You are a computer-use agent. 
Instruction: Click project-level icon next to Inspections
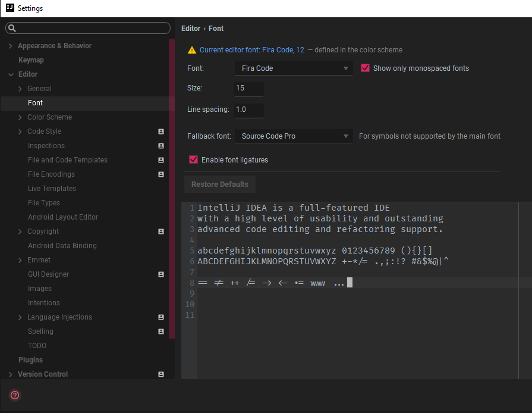click(x=161, y=146)
